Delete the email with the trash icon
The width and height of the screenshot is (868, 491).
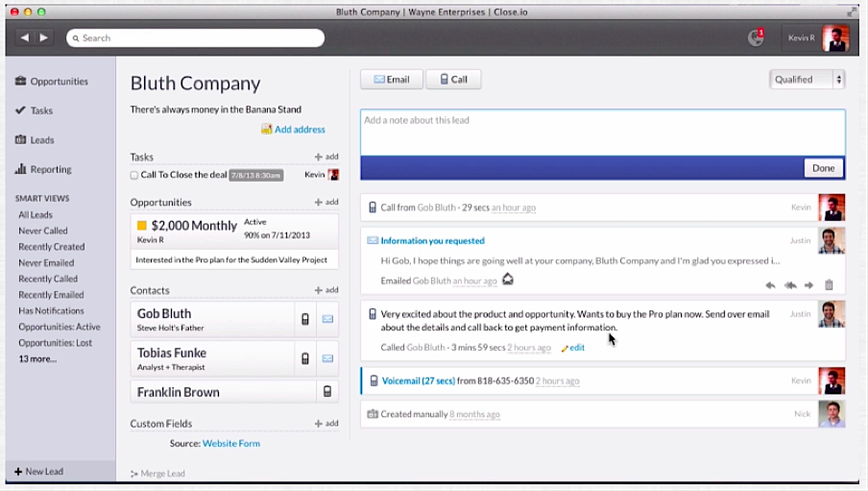[829, 284]
